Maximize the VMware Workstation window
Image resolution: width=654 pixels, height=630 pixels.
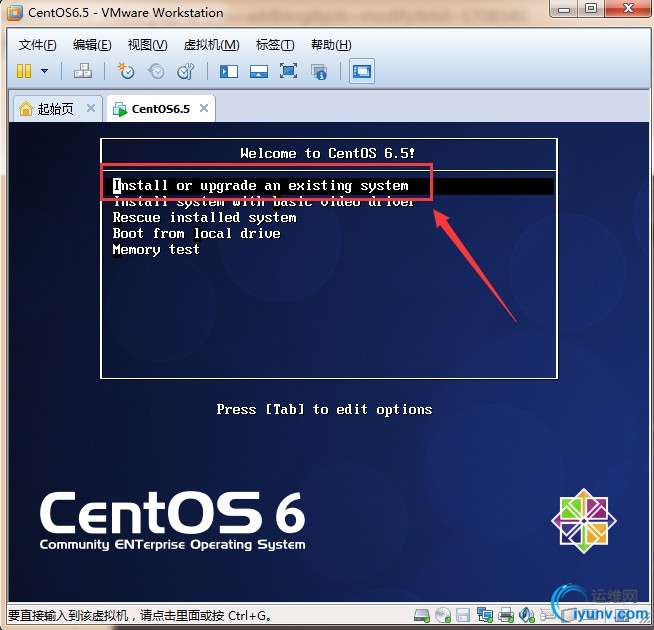click(x=591, y=8)
